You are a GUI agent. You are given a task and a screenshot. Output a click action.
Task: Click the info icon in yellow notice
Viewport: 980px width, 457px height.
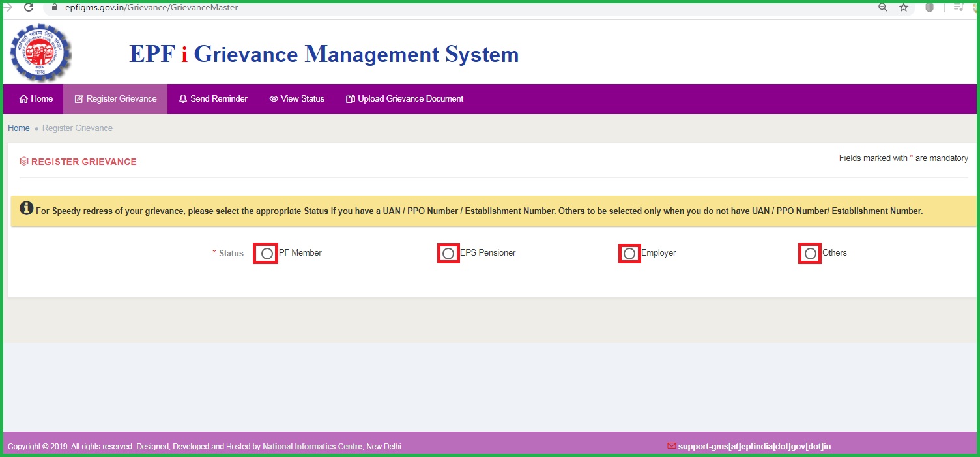point(26,209)
